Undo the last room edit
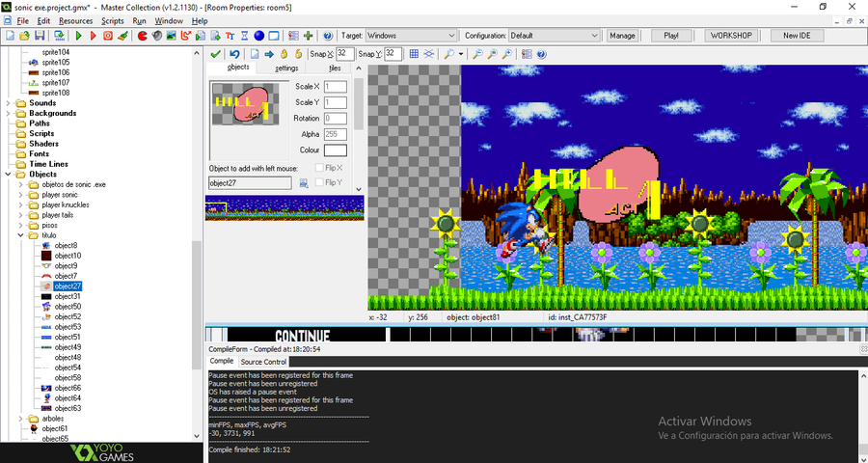Screen dimensions: 868x463 click(x=234, y=54)
